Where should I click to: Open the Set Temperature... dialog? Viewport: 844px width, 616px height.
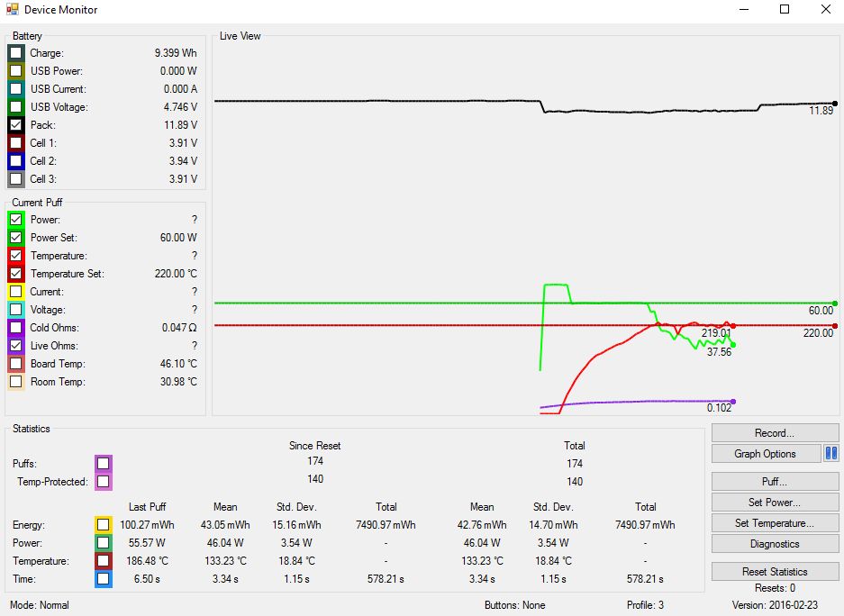pyautogui.click(x=774, y=523)
